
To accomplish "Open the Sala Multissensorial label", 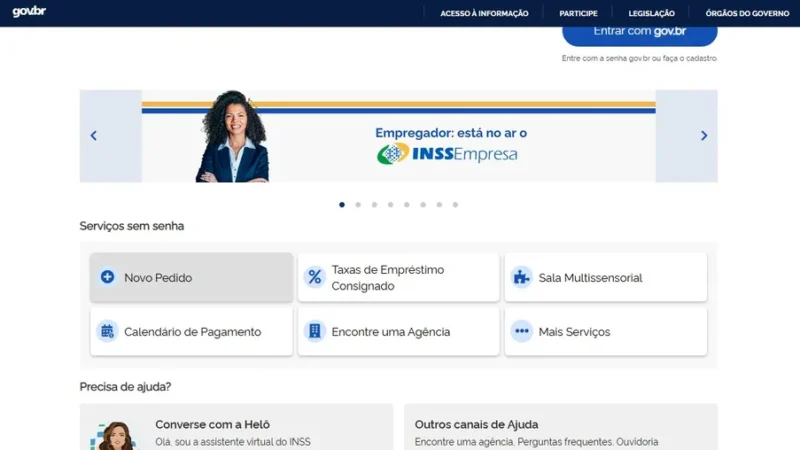I will coord(590,278).
